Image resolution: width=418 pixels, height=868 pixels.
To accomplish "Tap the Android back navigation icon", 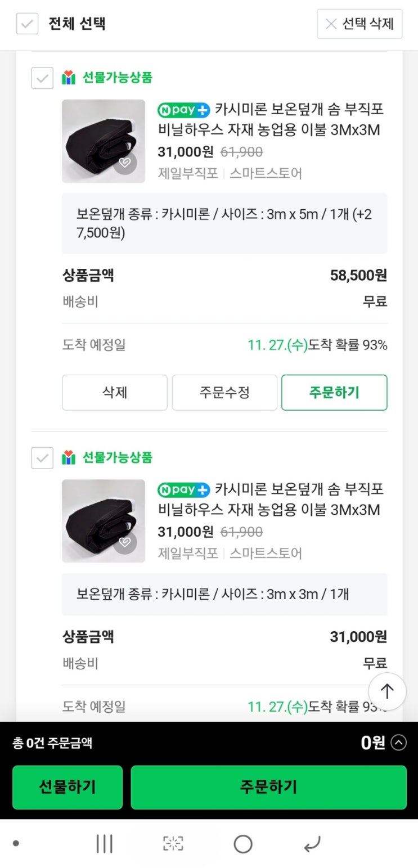I will (x=312, y=844).
